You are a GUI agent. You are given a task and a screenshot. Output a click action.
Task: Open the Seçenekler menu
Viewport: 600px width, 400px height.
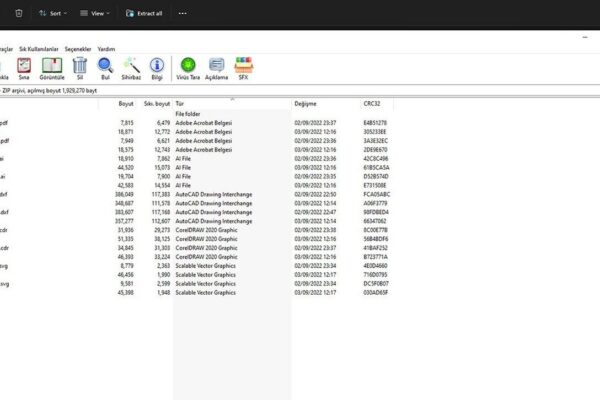[78, 48]
